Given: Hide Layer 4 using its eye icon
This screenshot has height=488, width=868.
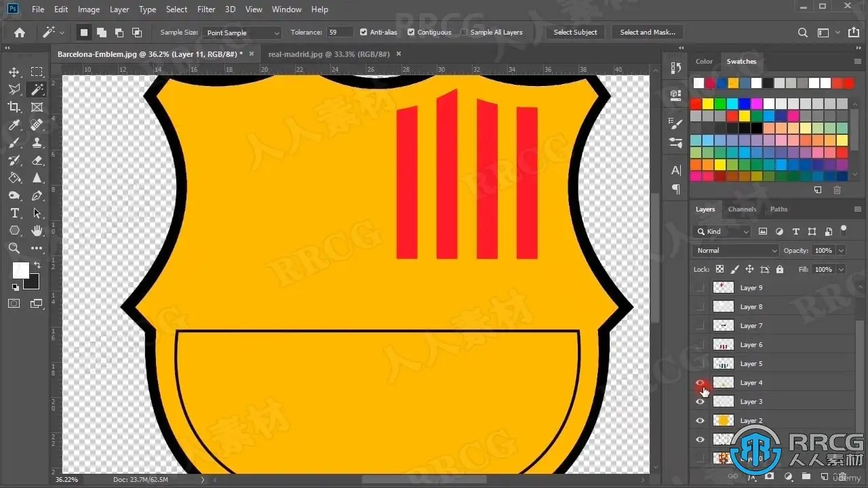Looking at the screenshot, I should click(x=701, y=383).
